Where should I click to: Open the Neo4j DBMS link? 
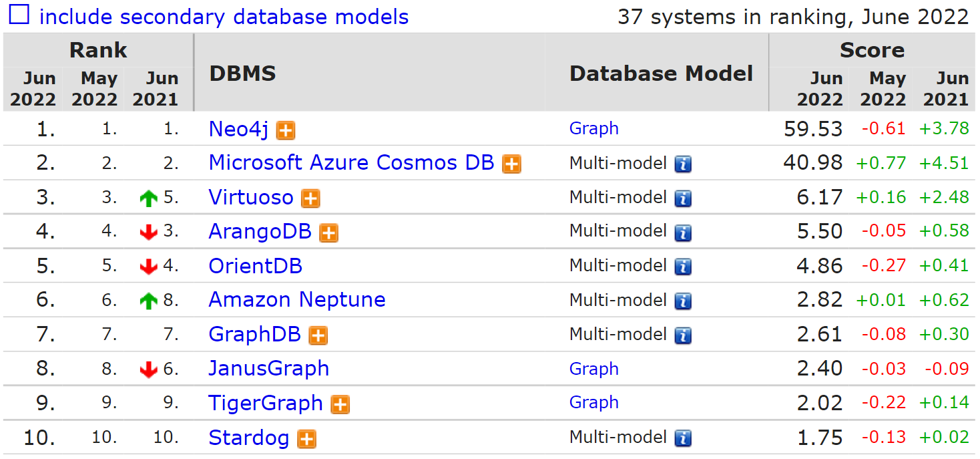pyautogui.click(x=238, y=129)
